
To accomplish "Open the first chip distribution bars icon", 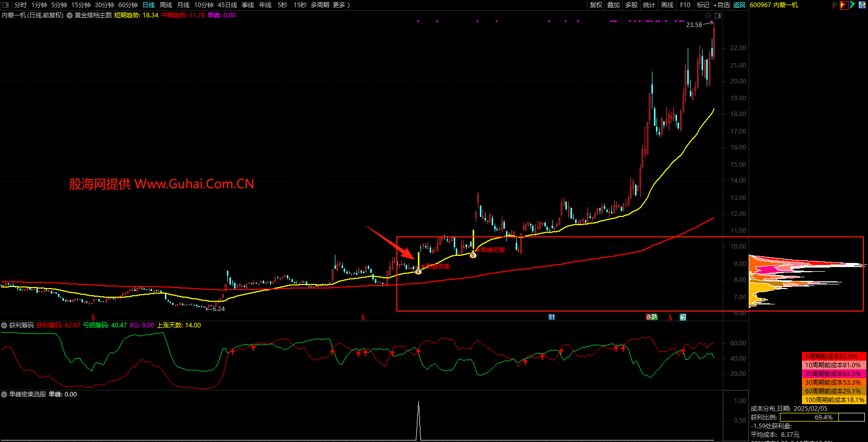I will 835,5.
